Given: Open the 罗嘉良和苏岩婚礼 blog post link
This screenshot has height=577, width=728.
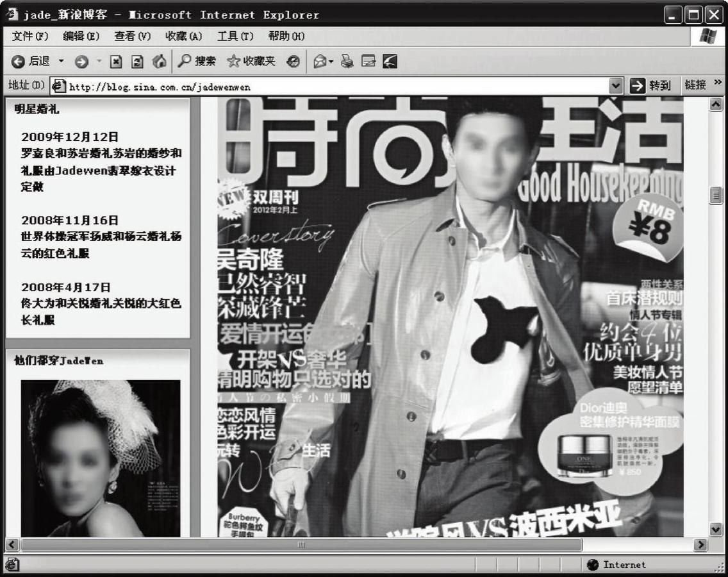Looking at the screenshot, I should click(x=101, y=170).
